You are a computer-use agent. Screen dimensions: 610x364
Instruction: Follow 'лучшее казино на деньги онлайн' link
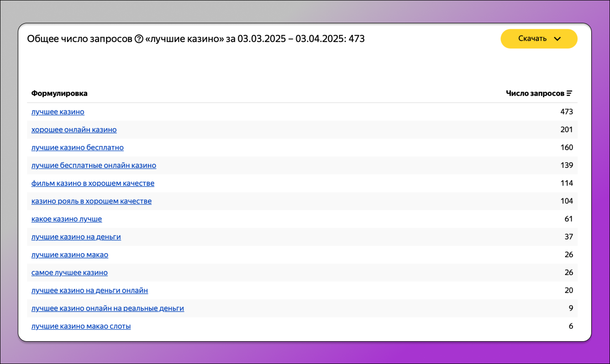point(89,291)
